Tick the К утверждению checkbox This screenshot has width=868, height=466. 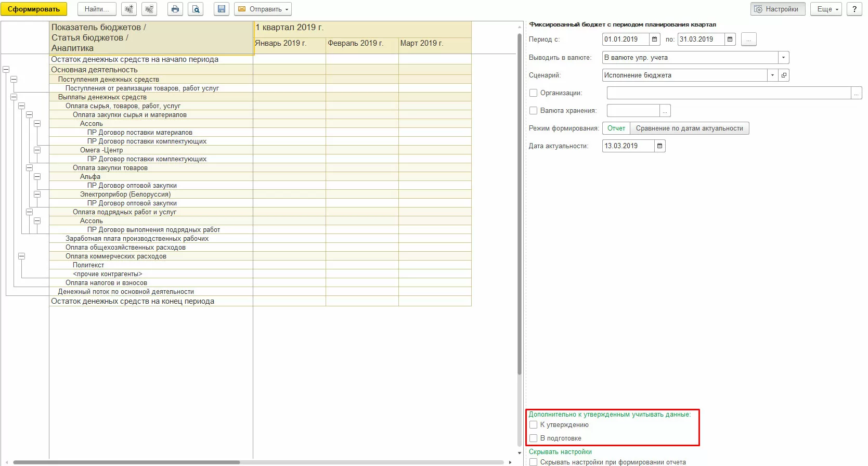point(533,425)
